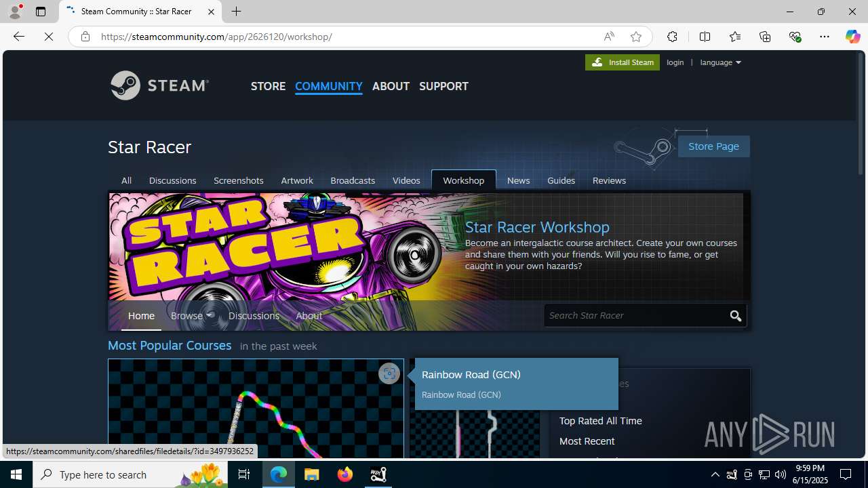Switch to the Discussions hub tab

pos(172,180)
